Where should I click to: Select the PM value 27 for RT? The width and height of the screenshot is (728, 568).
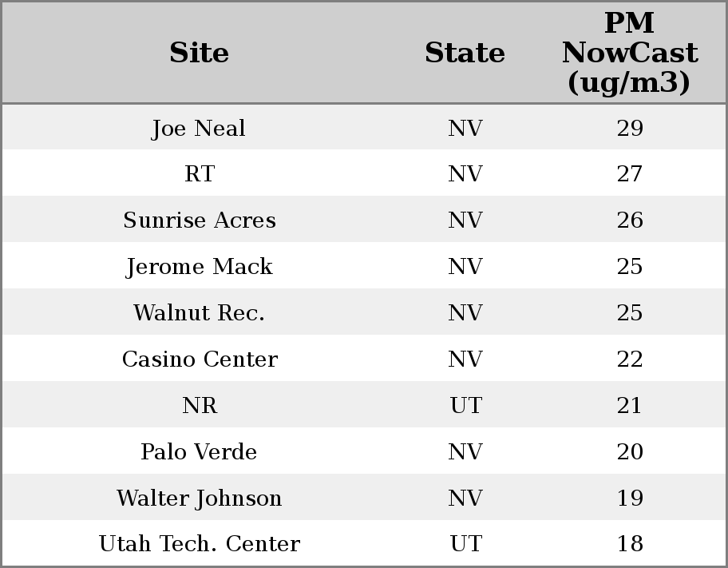(629, 174)
